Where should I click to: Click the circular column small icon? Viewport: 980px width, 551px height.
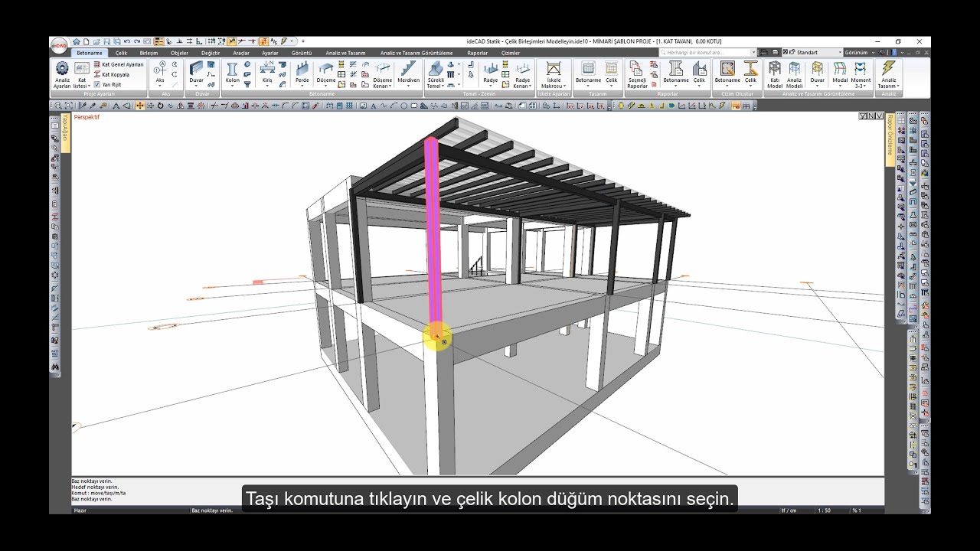(247, 65)
